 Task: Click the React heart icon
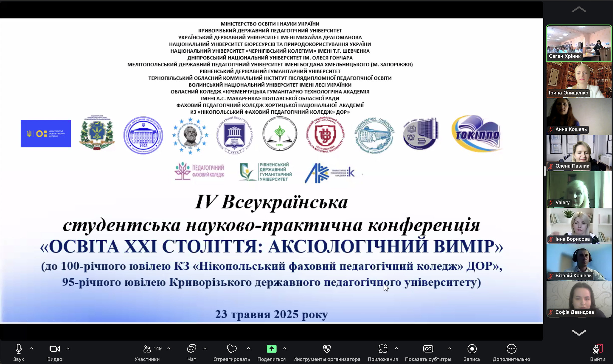[x=231, y=349]
